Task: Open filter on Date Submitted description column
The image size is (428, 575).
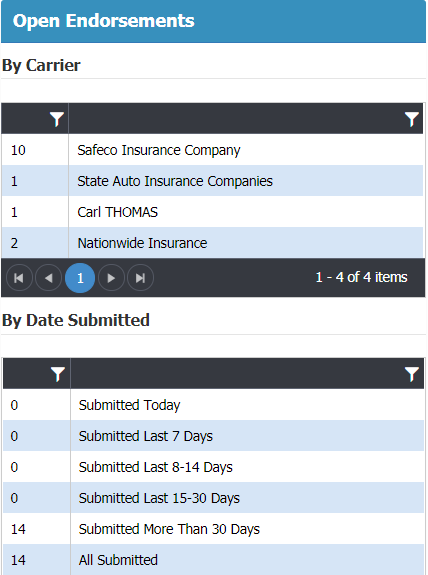Action: 411,374
